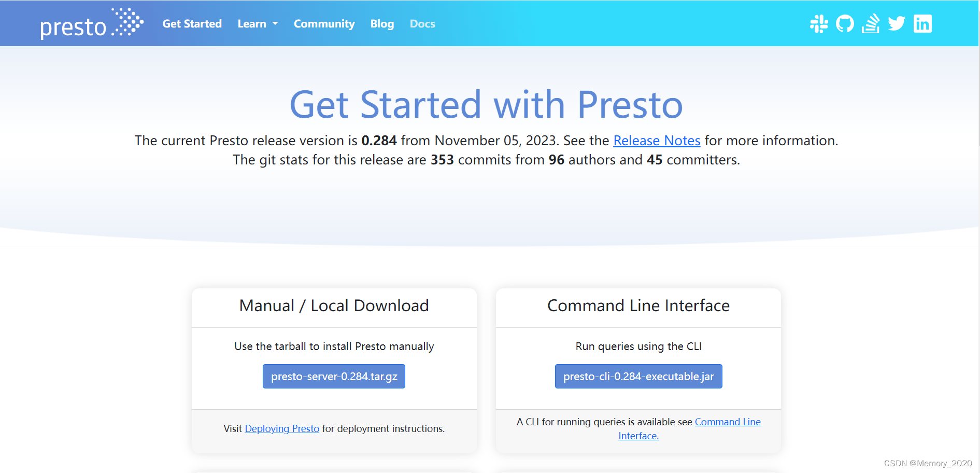Follow the Deploying Presto link
This screenshot has width=980, height=473.
tap(282, 428)
